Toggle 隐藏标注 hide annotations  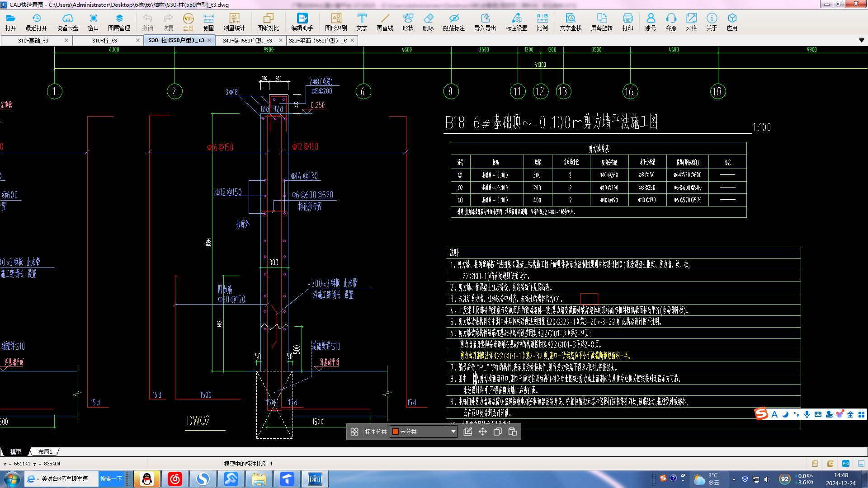[x=454, y=22]
